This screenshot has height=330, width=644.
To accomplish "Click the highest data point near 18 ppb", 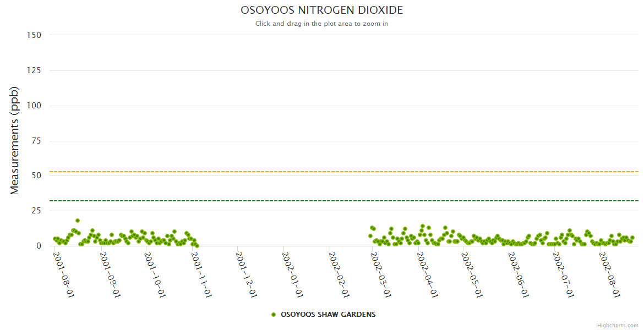I will (x=78, y=221).
